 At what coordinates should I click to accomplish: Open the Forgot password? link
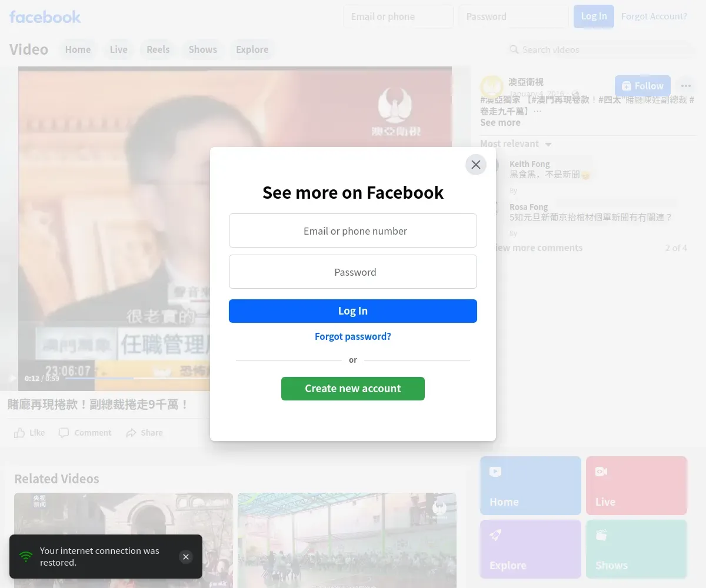tap(353, 336)
